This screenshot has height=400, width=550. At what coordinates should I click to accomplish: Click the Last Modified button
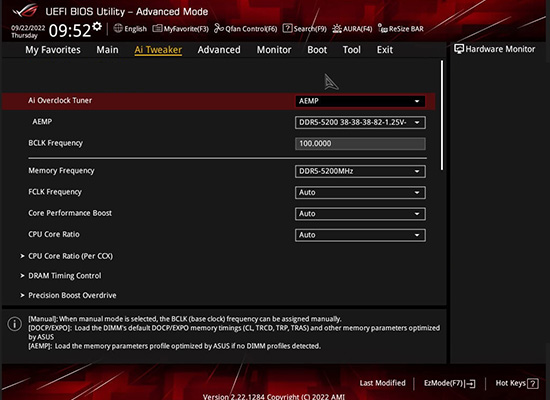point(382,383)
